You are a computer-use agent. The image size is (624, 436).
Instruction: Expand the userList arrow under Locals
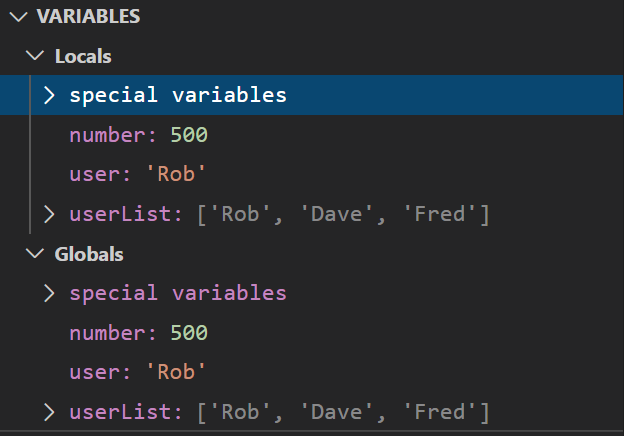coord(49,214)
